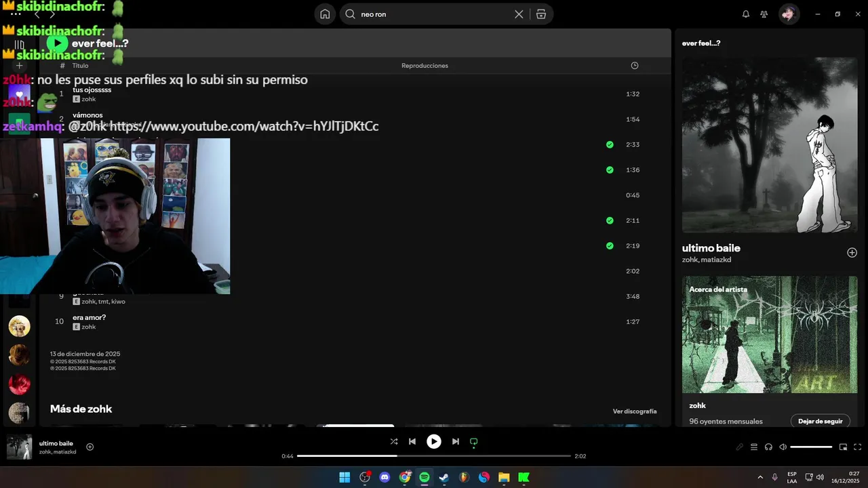Toggle repeat mode in the player bar
Viewport: 868px width, 488px height.
click(474, 441)
